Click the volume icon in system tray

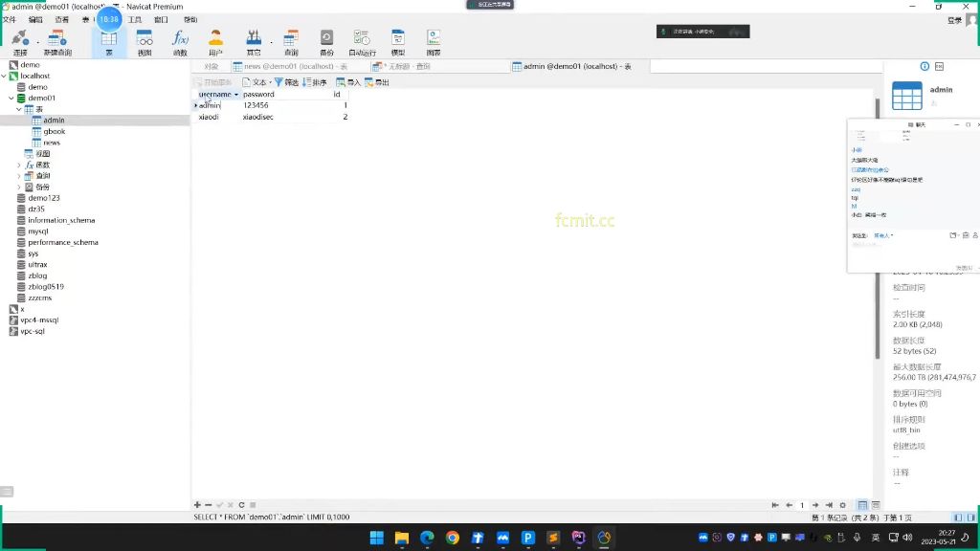click(x=907, y=538)
